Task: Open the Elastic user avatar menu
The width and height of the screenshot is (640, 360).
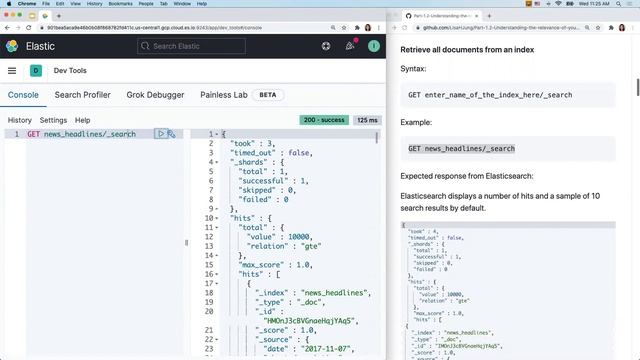Action: pos(373,46)
